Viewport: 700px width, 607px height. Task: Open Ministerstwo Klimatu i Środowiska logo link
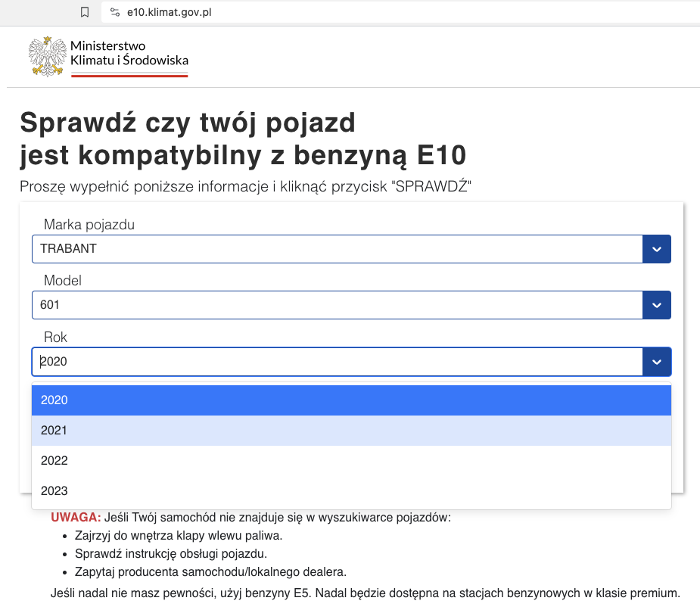pos(108,57)
